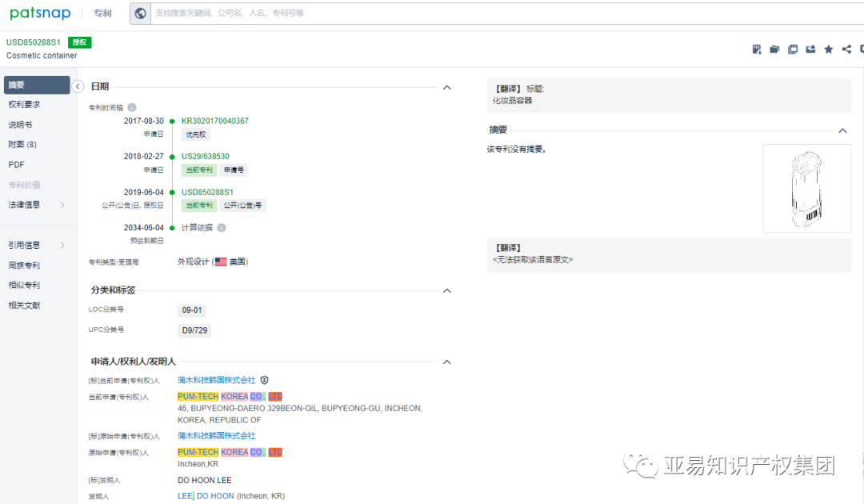Viewport: 864px width, 504px height.
Task: Open the 专利价值 sidebar item
Action: tap(24, 185)
